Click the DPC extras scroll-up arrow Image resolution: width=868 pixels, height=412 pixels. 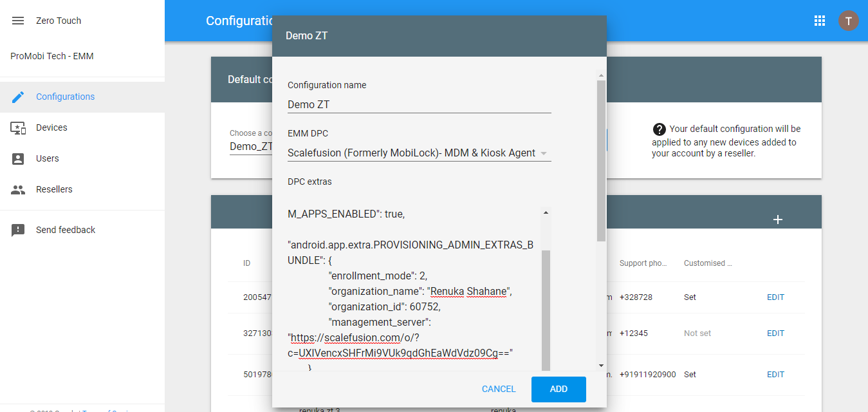546,212
